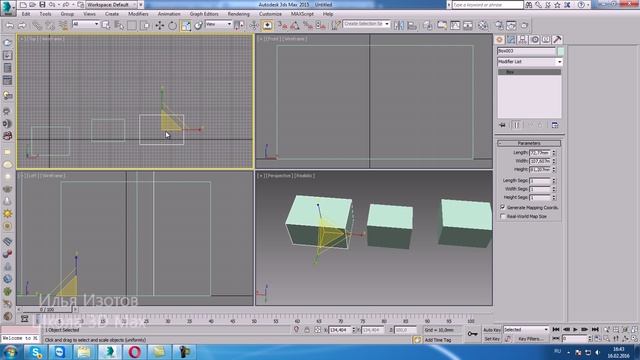Increase the Length spinner value
The width and height of the screenshot is (640, 360).
point(554,151)
